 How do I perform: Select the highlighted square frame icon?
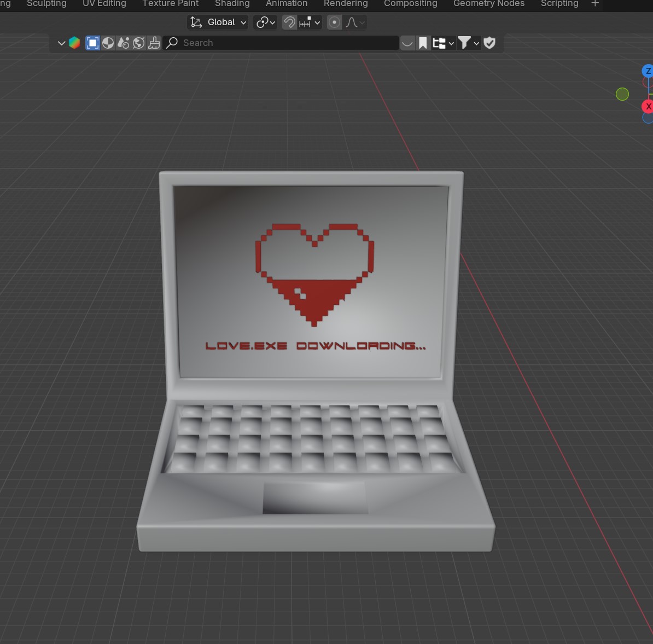pos(92,43)
